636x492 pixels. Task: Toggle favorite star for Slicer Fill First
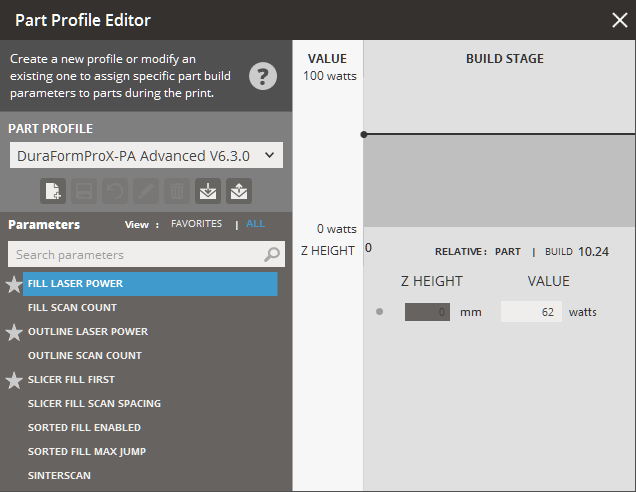click(x=14, y=380)
